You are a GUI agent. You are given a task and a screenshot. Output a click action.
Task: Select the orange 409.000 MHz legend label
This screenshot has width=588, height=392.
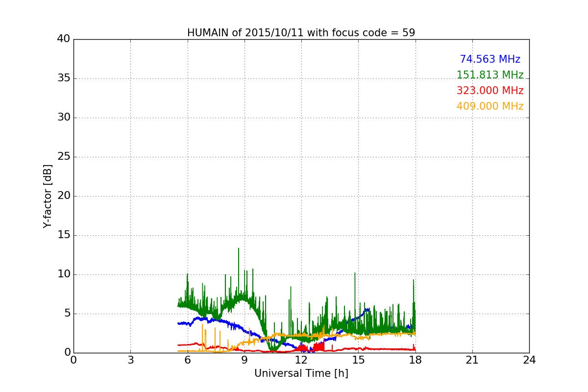tap(490, 106)
